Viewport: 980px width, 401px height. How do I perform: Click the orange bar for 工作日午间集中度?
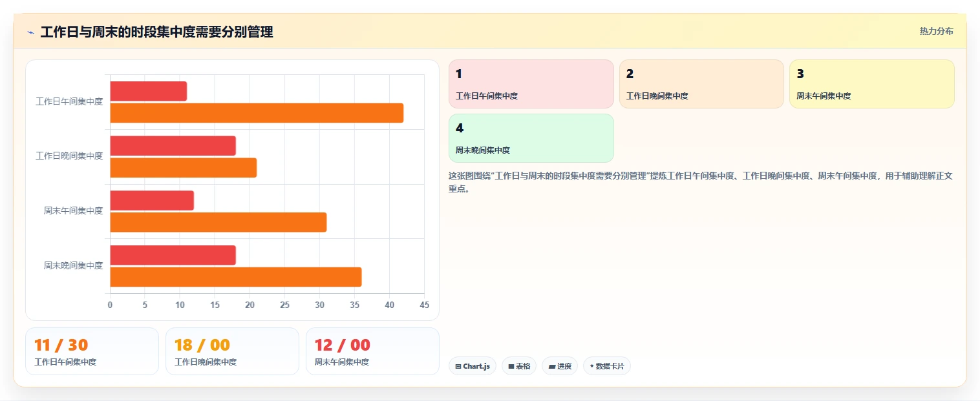257,113
